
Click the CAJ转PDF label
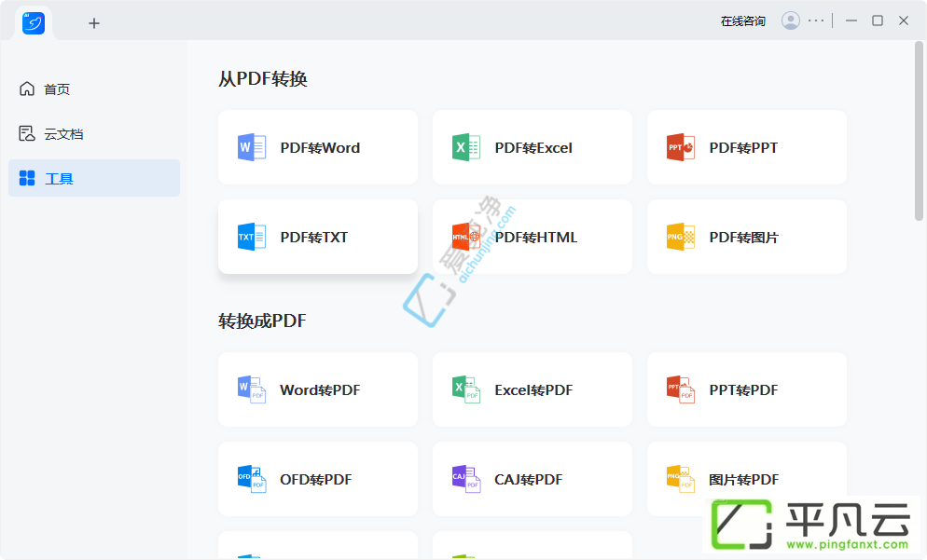point(529,479)
